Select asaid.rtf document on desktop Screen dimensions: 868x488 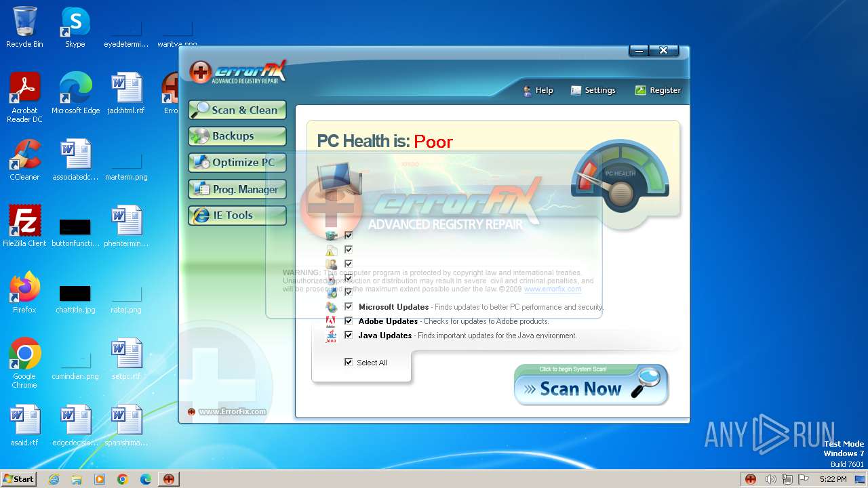24,426
